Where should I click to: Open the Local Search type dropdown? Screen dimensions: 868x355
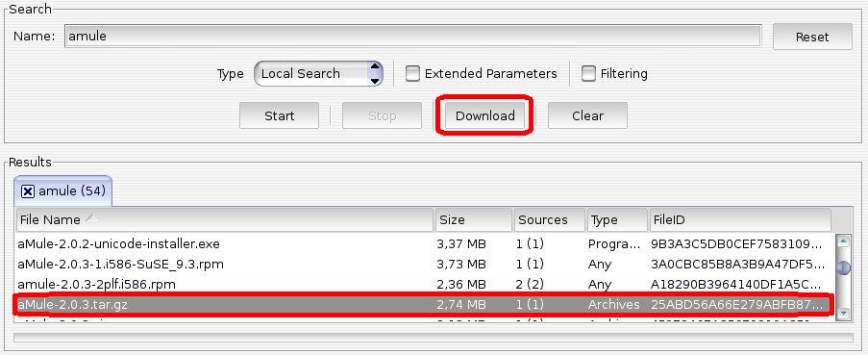[318, 74]
